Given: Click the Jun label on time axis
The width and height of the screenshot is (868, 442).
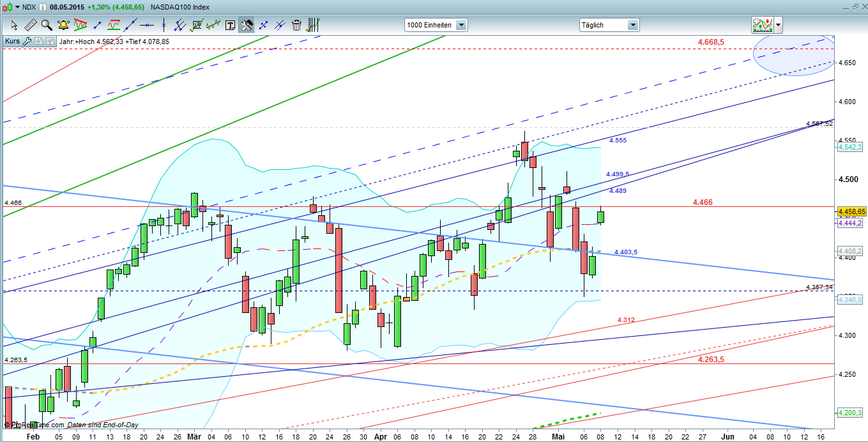Looking at the screenshot, I should point(727,436).
